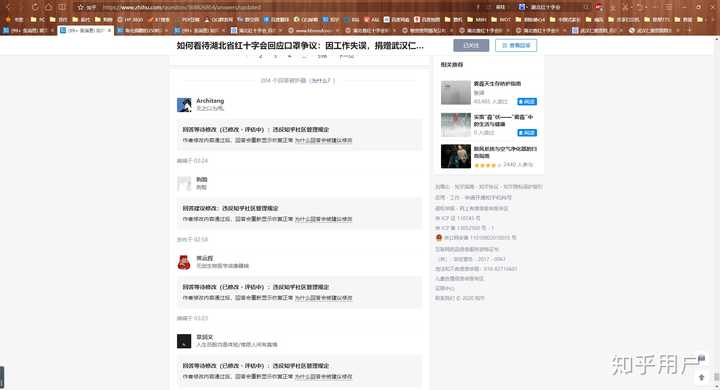Open the PC bookmarks folder
The image size is (720, 390).
coord(38,19)
